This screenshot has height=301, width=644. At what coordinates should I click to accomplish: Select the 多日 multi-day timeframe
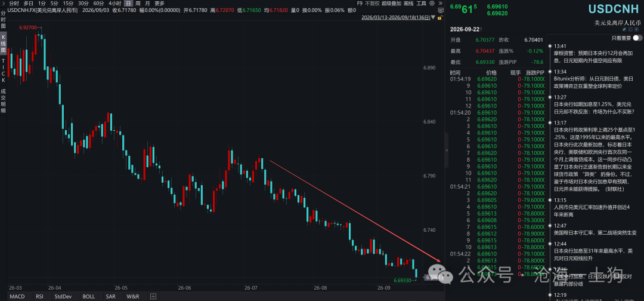(x=29, y=3)
